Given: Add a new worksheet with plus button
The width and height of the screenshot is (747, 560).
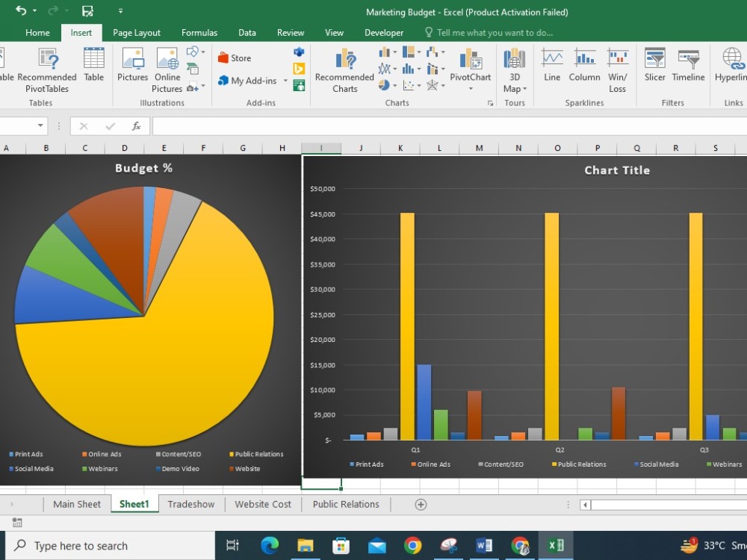Looking at the screenshot, I should (420, 504).
